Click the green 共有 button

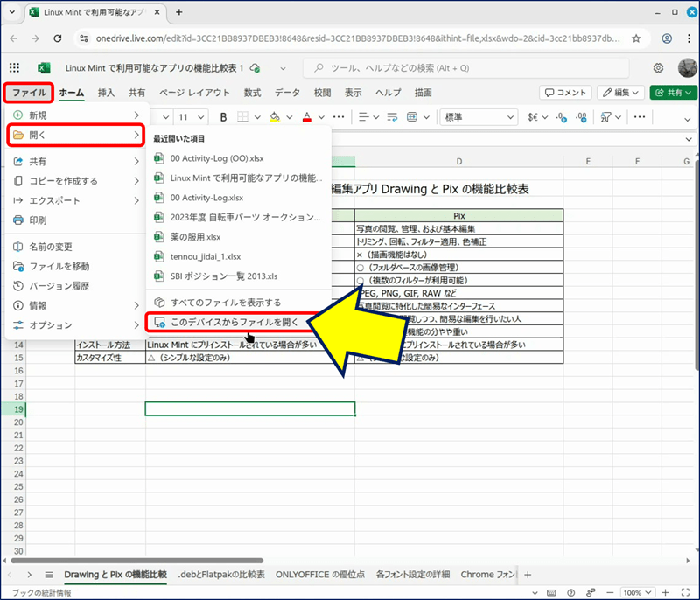673,93
